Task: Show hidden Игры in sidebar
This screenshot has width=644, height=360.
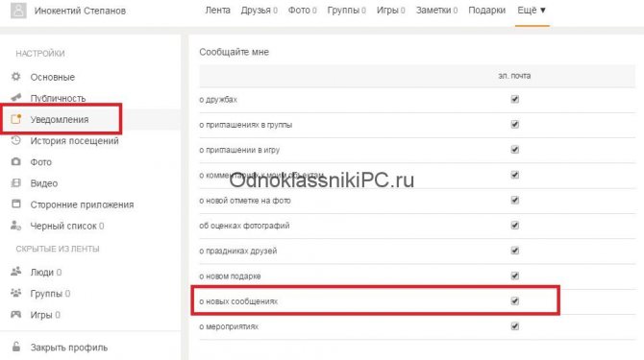Action: click(45, 315)
